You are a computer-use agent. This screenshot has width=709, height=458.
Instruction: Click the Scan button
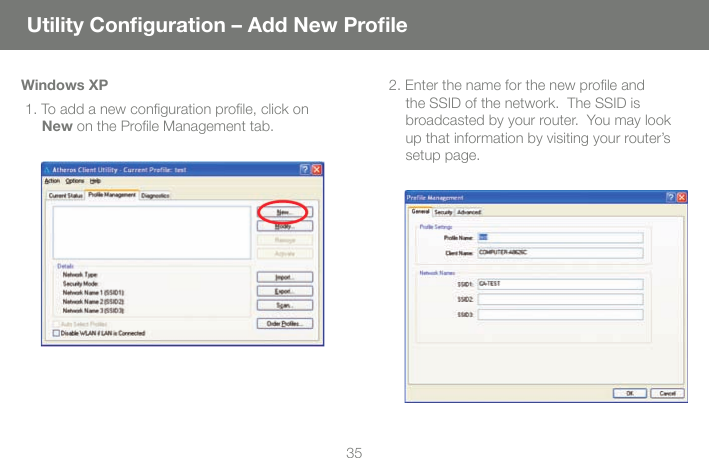point(285,305)
